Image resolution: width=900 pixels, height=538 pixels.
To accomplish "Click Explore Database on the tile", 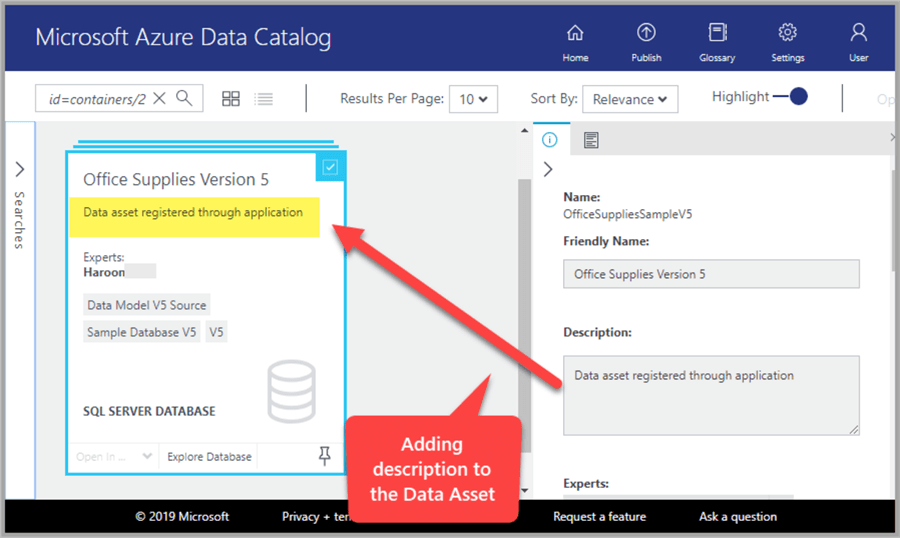I will click(209, 456).
